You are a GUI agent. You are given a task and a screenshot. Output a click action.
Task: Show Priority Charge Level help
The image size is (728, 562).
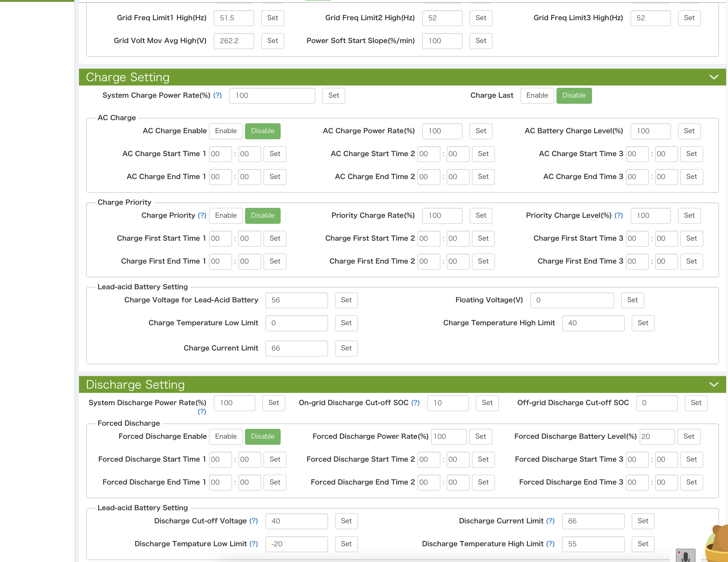619,215
